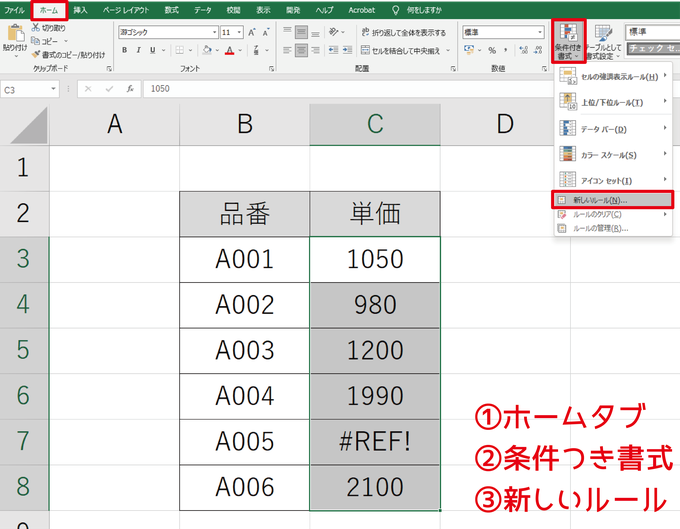
Task: Click the text orientation icon
Action: click(x=333, y=32)
